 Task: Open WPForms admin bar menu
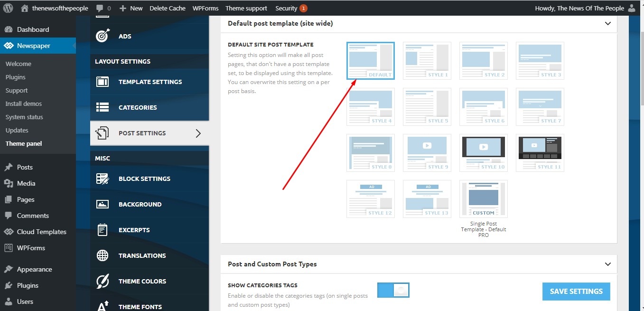(205, 8)
